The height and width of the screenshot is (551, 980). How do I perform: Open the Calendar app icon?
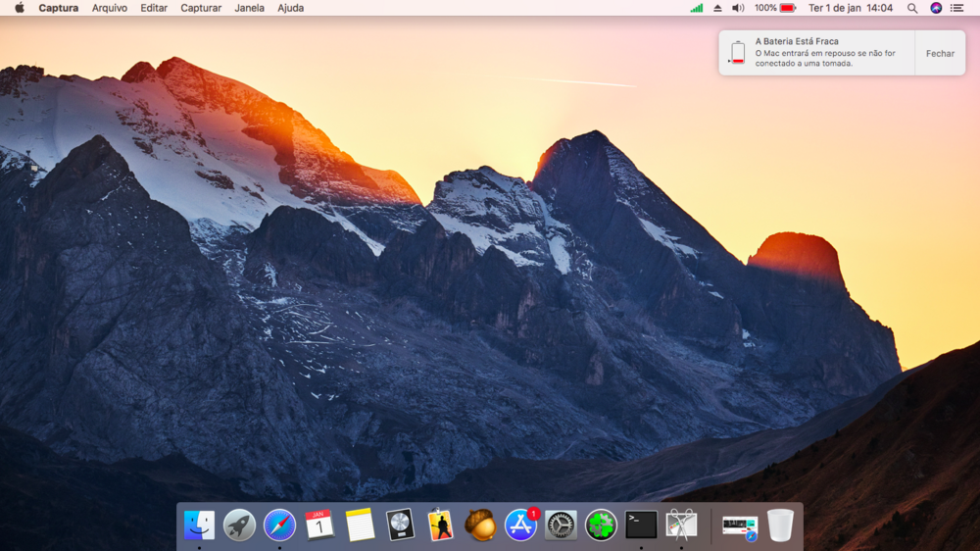(x=319, y=526)
